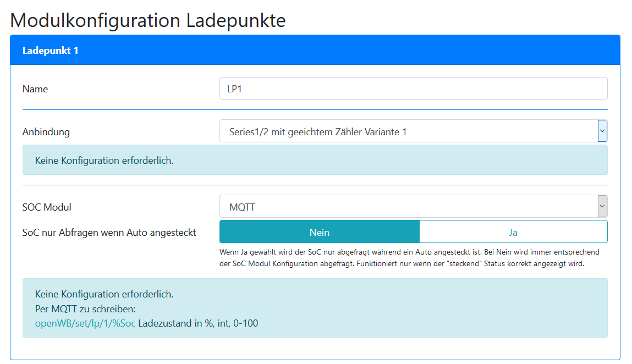Click the help text line mentioning steckend Status
632x364 pixels.
click(409, 263)
